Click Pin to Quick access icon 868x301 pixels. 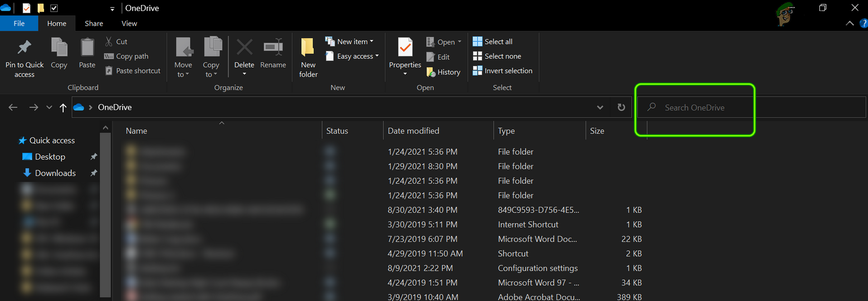(24, 48)
